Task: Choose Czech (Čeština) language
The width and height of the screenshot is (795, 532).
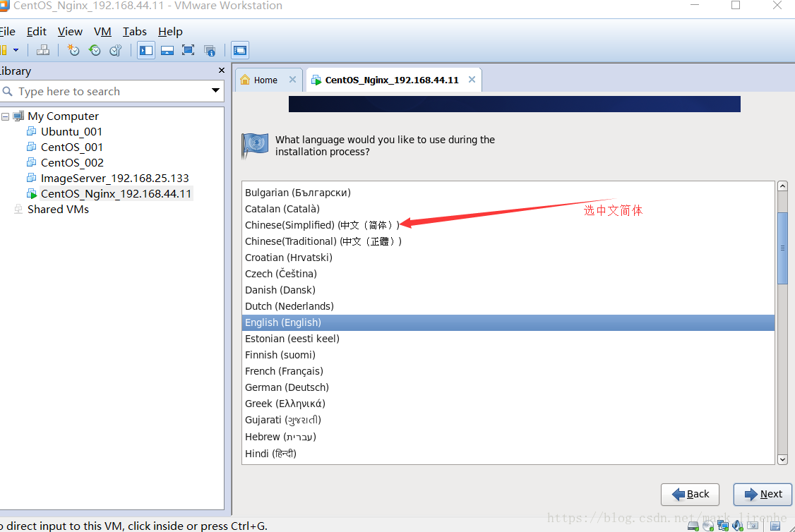Action: 508,274
